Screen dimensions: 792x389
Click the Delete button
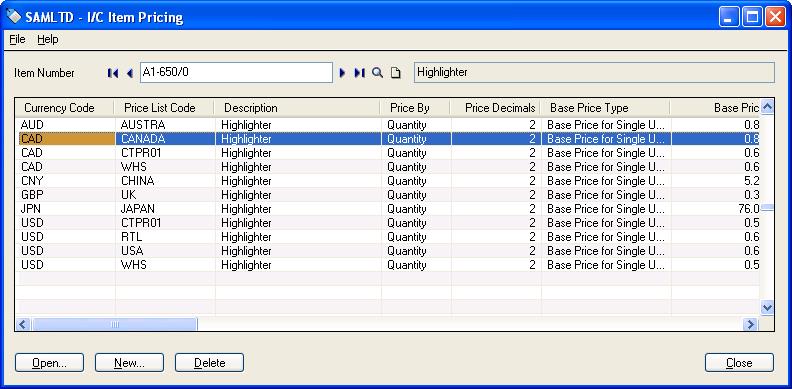click(x=210, y=363)
